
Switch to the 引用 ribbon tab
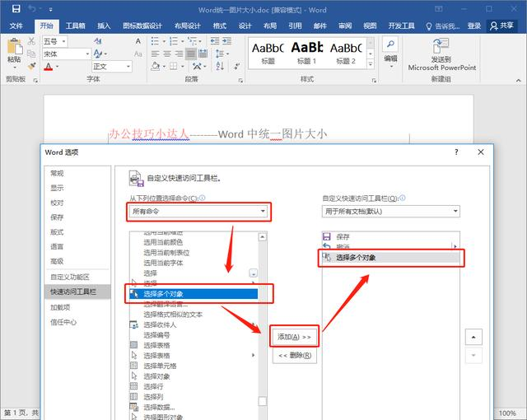295,26
